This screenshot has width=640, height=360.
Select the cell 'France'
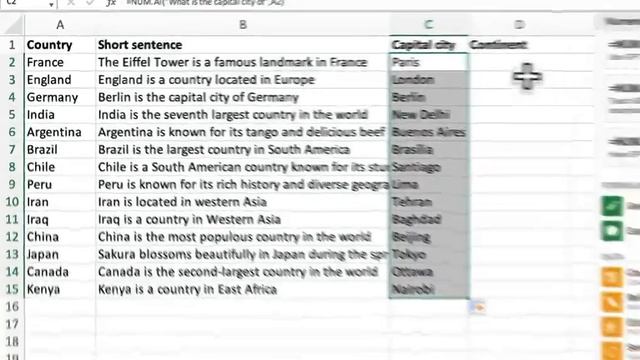click(60, 62)
